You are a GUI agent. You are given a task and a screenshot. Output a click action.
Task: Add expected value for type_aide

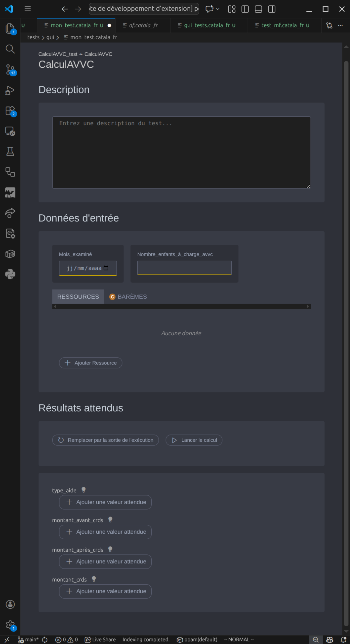click(x=105, y=502)
